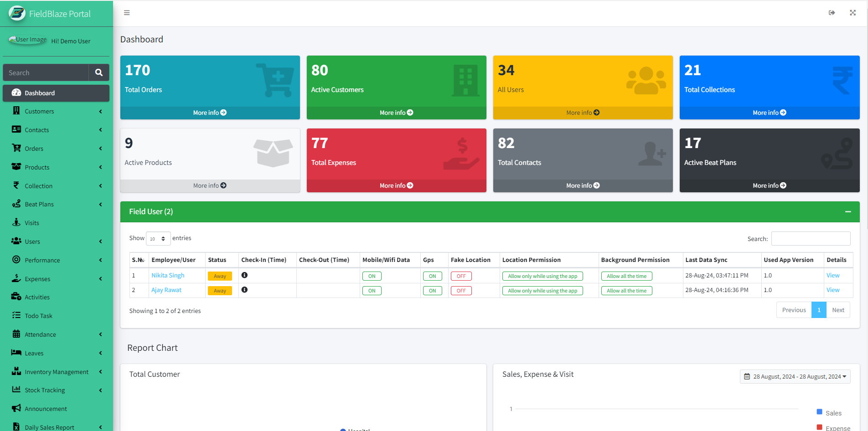Toggle Fake Location OFF badge for Nikita Singh
The width and height of the screenshot is (868, 431).
coord(461,276)
